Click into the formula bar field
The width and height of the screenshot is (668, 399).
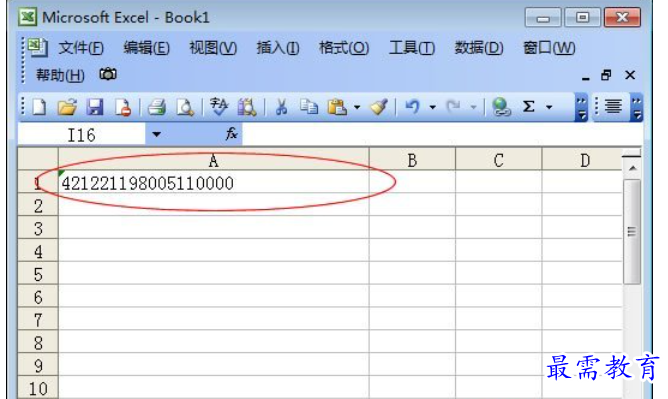tap(442, 135)
